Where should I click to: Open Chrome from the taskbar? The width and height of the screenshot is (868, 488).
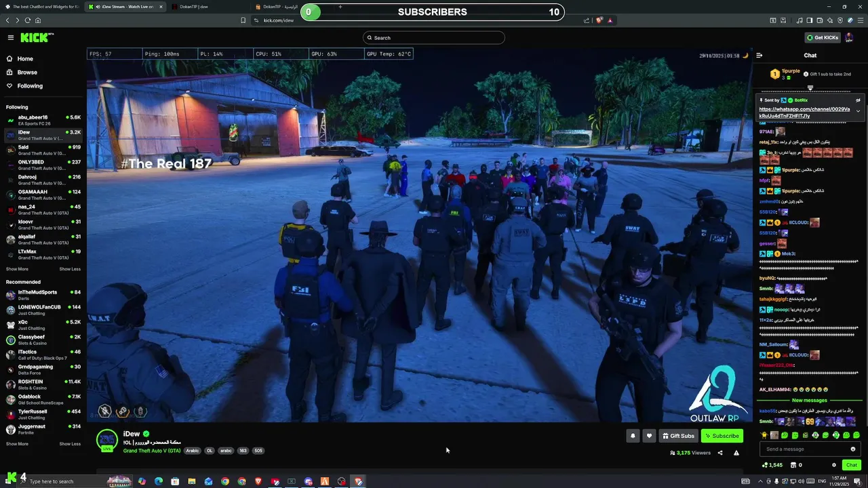pyautogui.click(x=225, y=481)
